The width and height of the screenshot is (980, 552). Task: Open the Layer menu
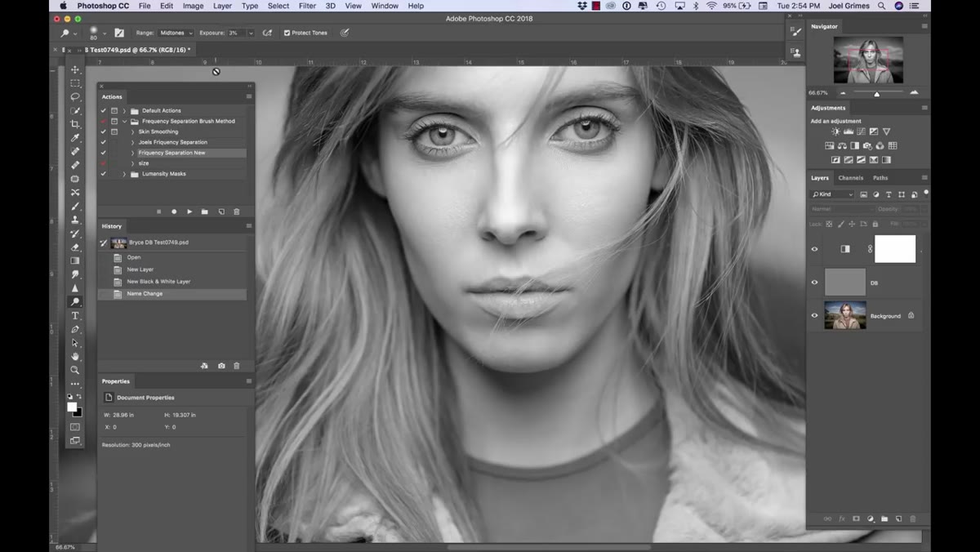click(222, 6)
